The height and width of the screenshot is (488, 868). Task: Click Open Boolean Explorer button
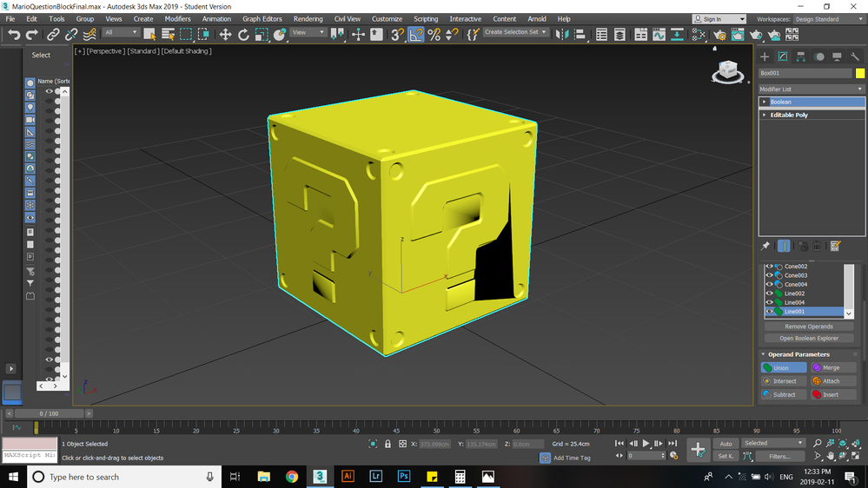[x=809, y=338]
